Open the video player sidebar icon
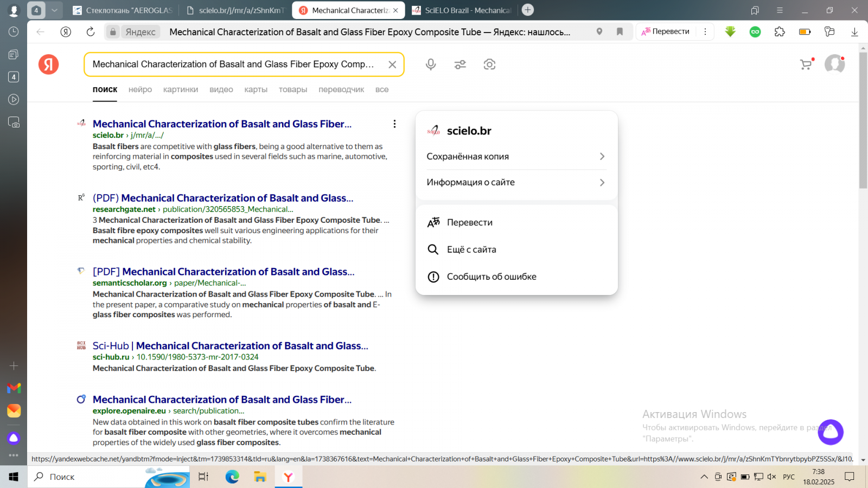 coord(14,99)
